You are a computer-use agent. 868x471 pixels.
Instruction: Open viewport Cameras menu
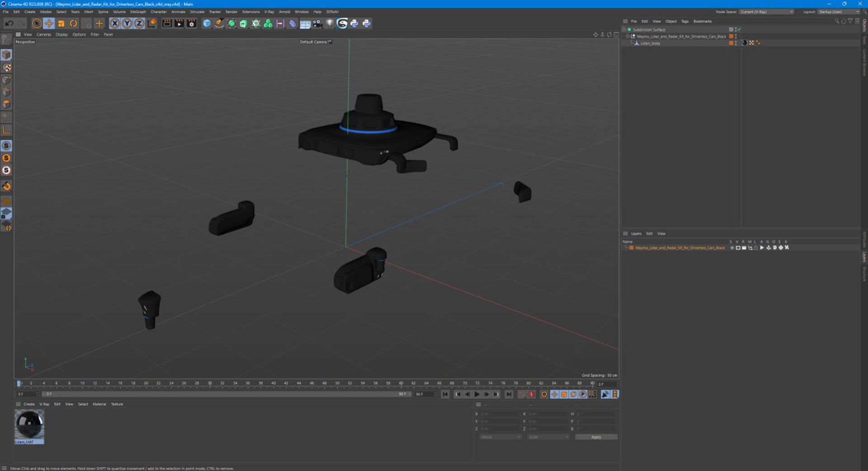click(43, 34)
